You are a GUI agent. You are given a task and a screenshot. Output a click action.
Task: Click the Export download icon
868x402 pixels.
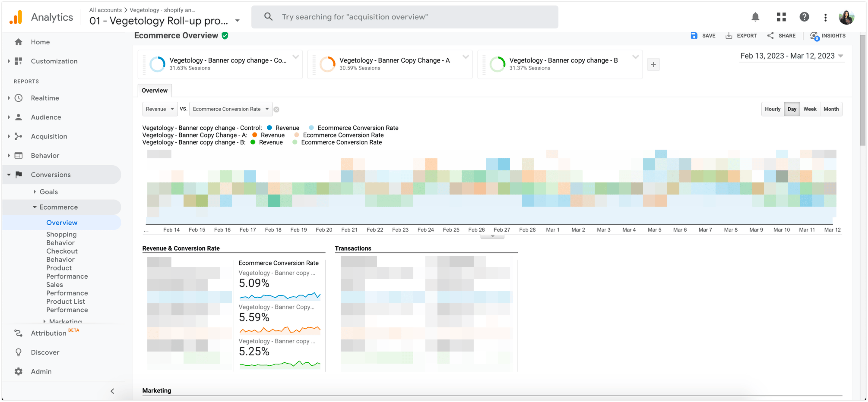point(729,36)
